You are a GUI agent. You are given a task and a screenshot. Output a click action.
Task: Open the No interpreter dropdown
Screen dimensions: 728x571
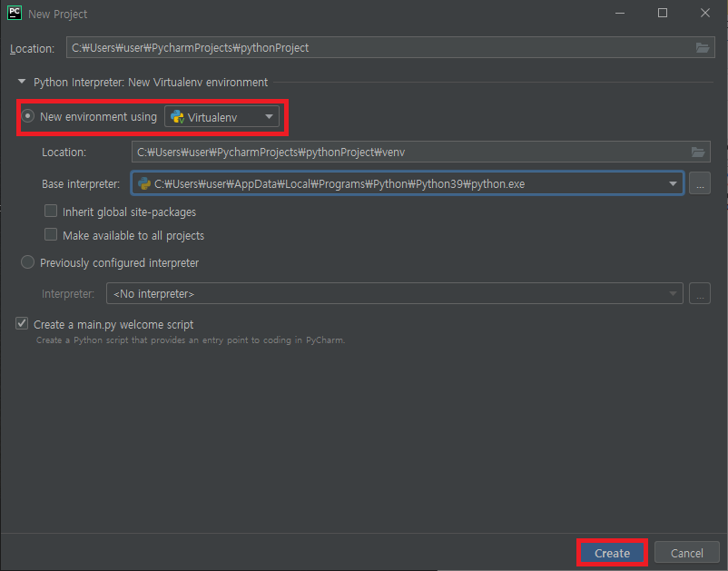395,293
